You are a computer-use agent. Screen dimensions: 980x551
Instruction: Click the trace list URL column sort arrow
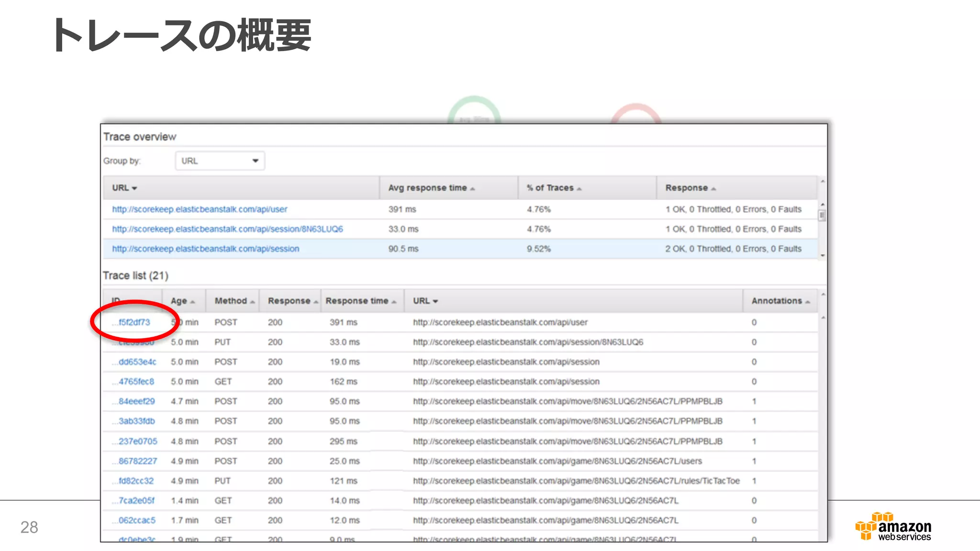click(x=435, y=301)
